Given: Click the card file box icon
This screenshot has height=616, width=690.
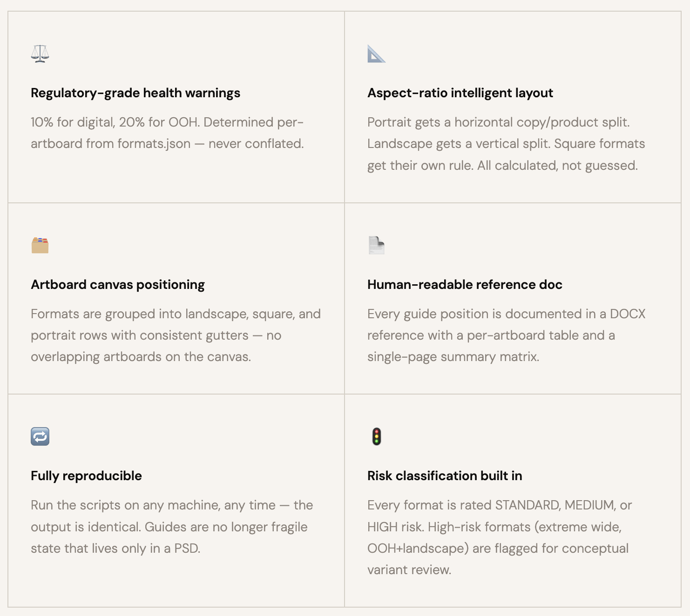Looking at the screenshot, I should click(40, 245).
